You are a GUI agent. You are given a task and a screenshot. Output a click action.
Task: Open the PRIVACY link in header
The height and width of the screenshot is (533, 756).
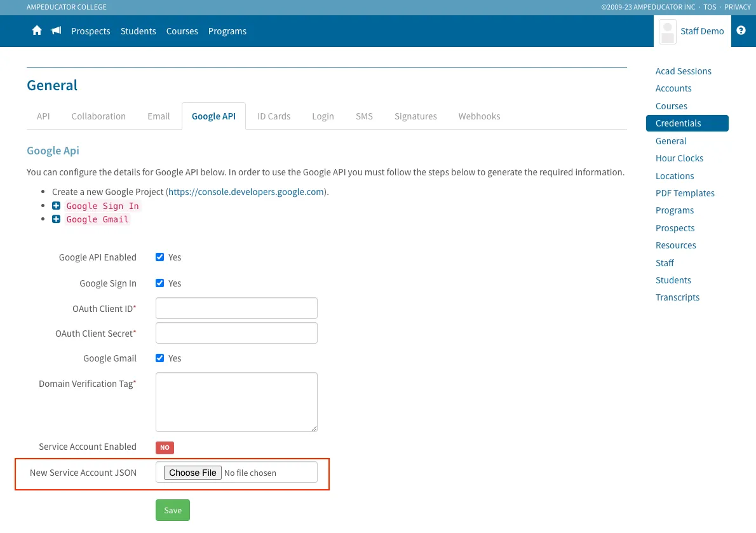pos(738,7)
